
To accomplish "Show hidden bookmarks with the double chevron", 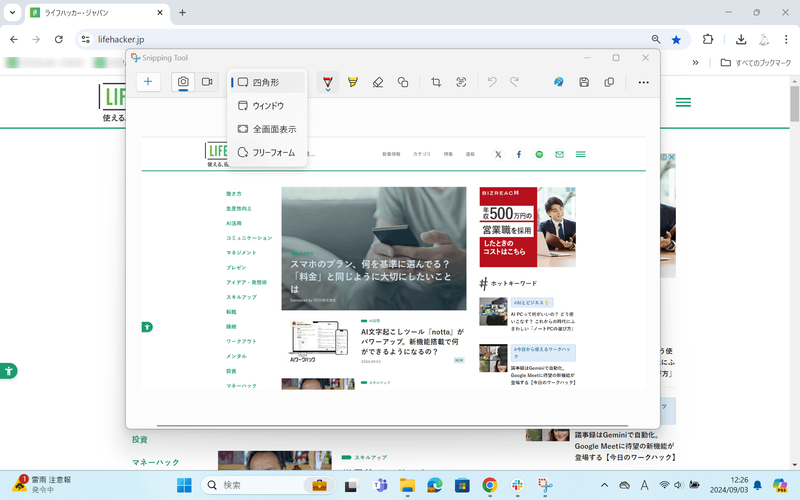I will tap(700, 63).
